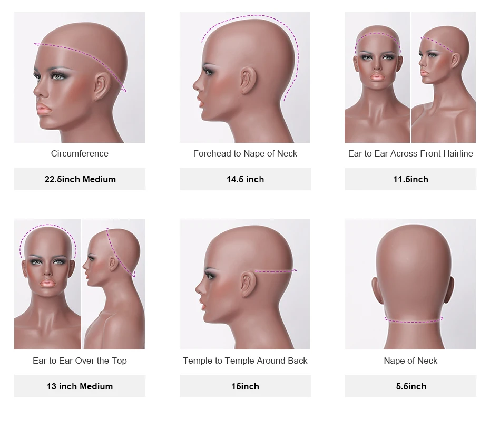Viewport: 490px width, 448px height.
Task: Click the front-view Ear to Ear Over the Top image
Action: pos(47,284)
